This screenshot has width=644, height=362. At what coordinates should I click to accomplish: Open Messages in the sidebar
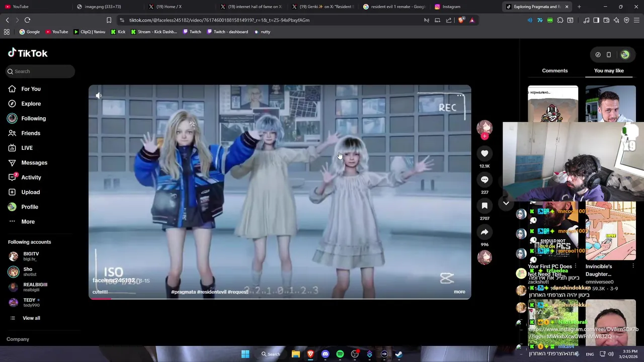click(x=34, y=162)
